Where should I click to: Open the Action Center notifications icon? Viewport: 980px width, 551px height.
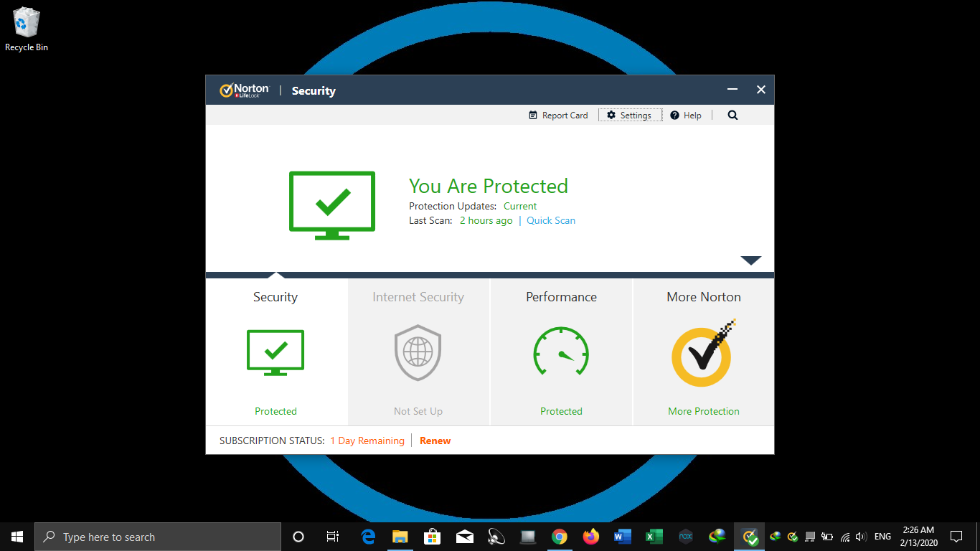coord(956,537)
